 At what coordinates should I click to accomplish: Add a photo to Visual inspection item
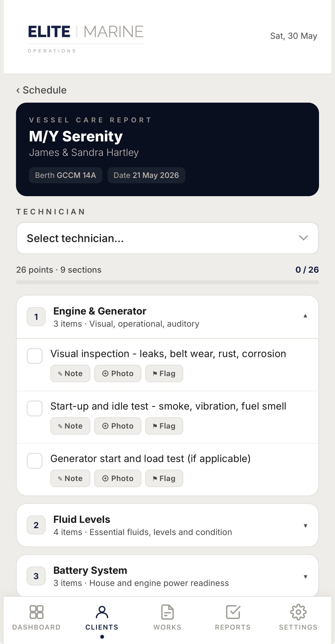point(118,373)
